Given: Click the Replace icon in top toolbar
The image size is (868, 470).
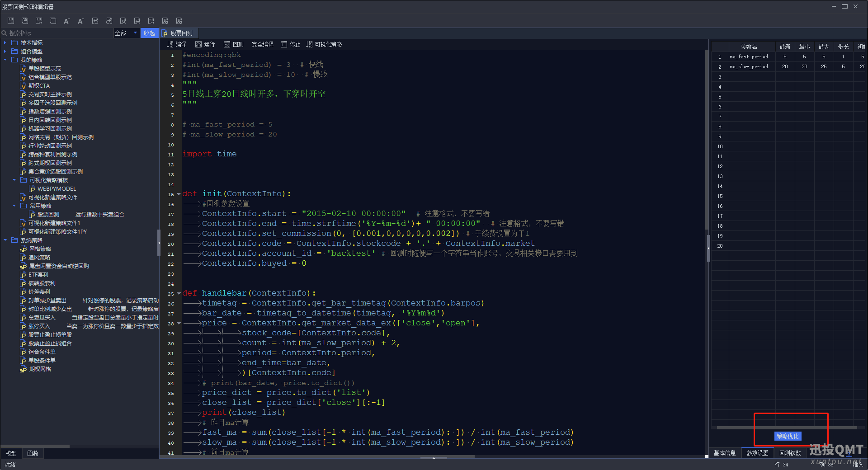Looking at the screenshot, I should pos(137,21).
